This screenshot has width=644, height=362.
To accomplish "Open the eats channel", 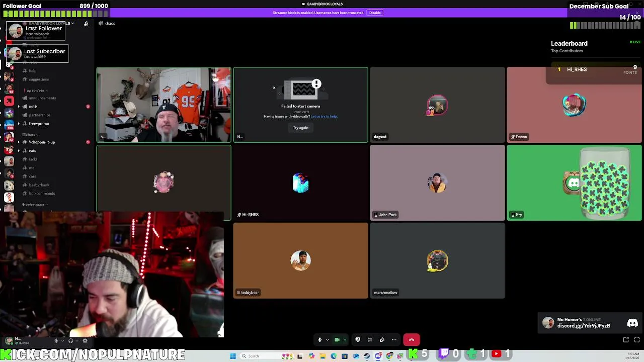I will click(32, 151).
